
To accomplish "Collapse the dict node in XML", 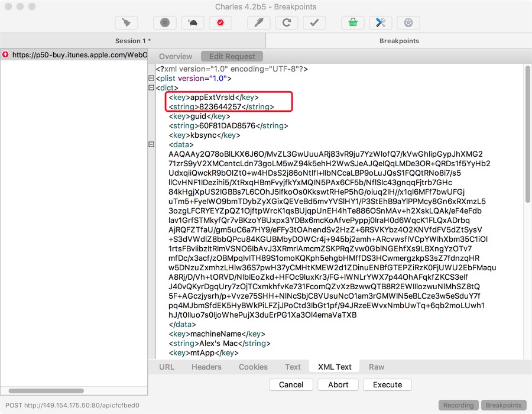I will [x=152, y=88].
